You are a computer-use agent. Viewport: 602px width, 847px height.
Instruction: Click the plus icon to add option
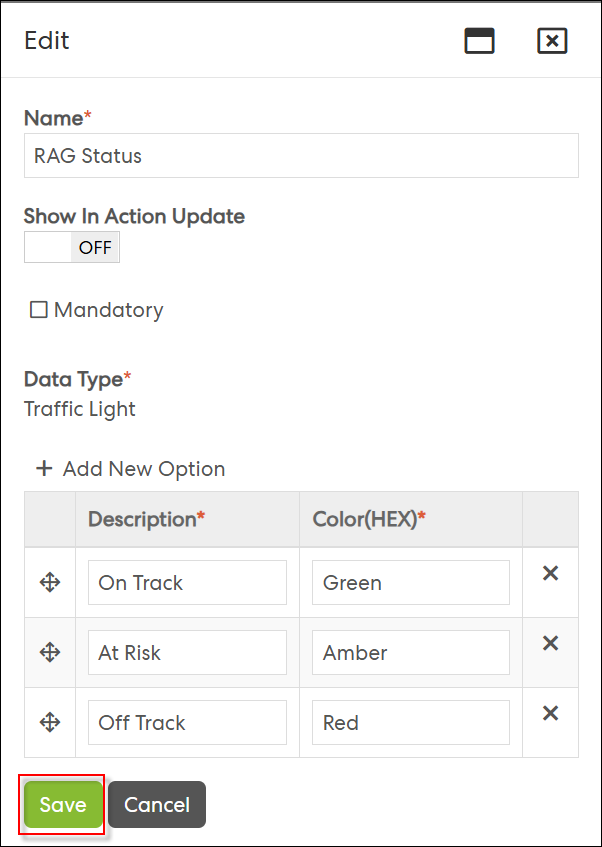point(44,468)
